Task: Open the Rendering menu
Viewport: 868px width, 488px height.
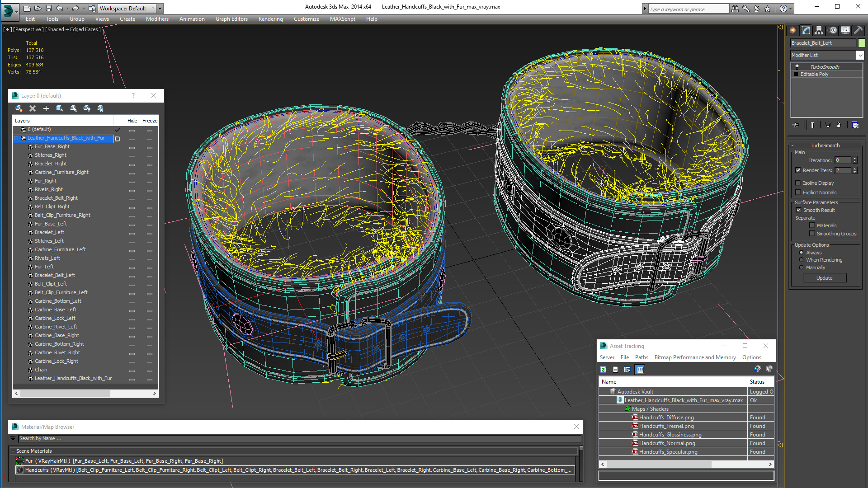Action: pyautogui.click(x=270, y=19)
